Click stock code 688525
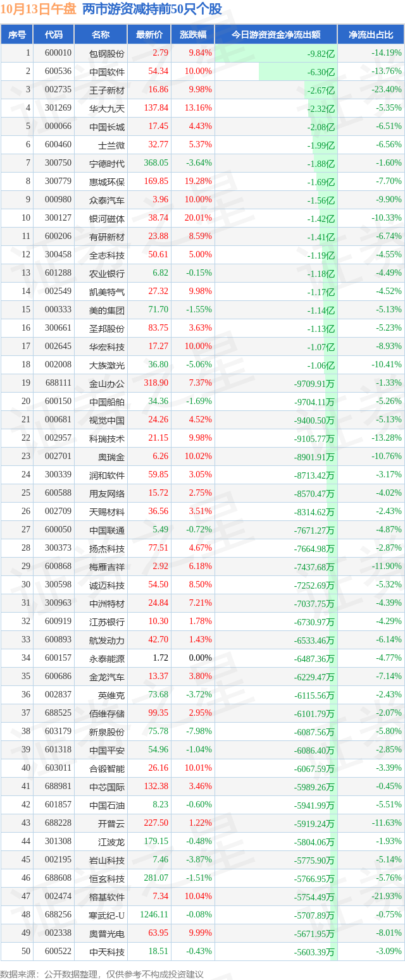 [x=58, y=713]
